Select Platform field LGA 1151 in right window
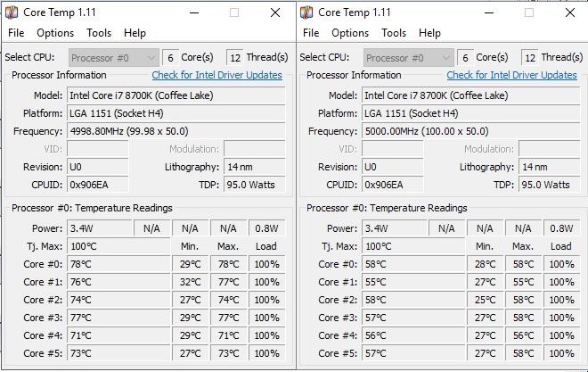588x372 pixels. click(471, 113)
